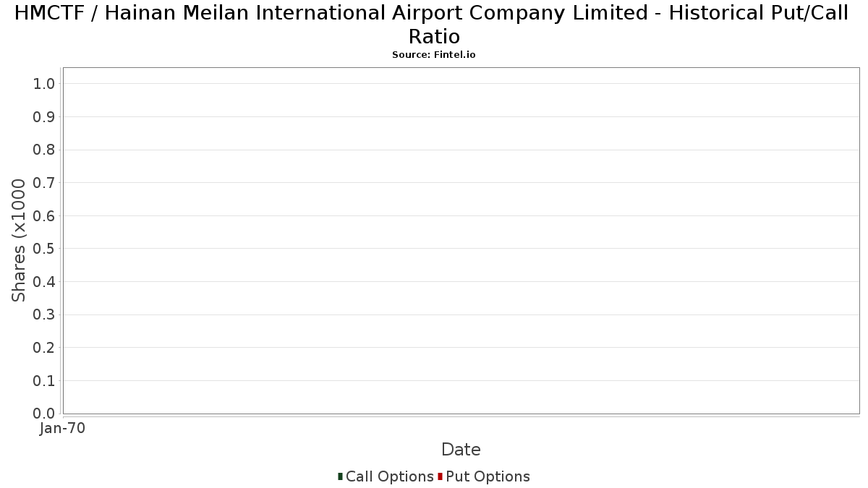Click the 0.7 y-axis tick label

(44, 183)
